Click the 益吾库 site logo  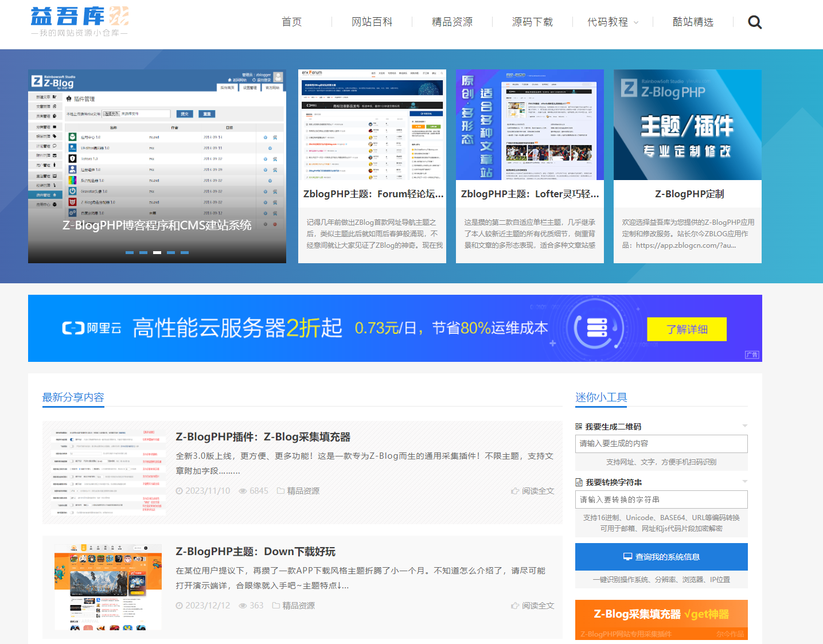(80, 22)
